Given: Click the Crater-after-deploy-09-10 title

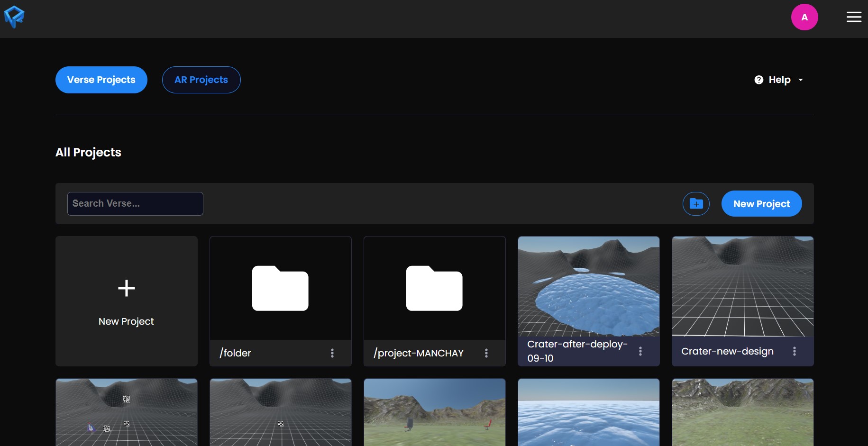Looking at the screenshot, I should (x=577, y=351).
